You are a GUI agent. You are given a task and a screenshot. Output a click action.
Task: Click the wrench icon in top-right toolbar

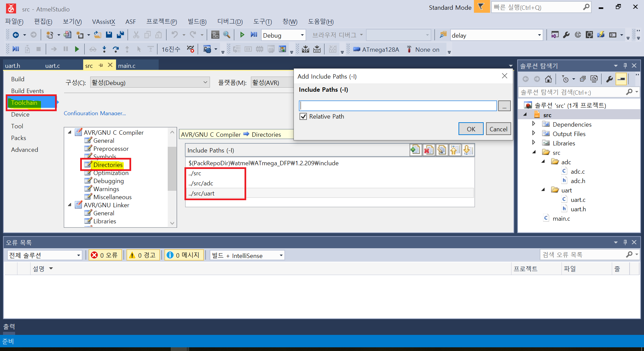click(x=567, y=35)
